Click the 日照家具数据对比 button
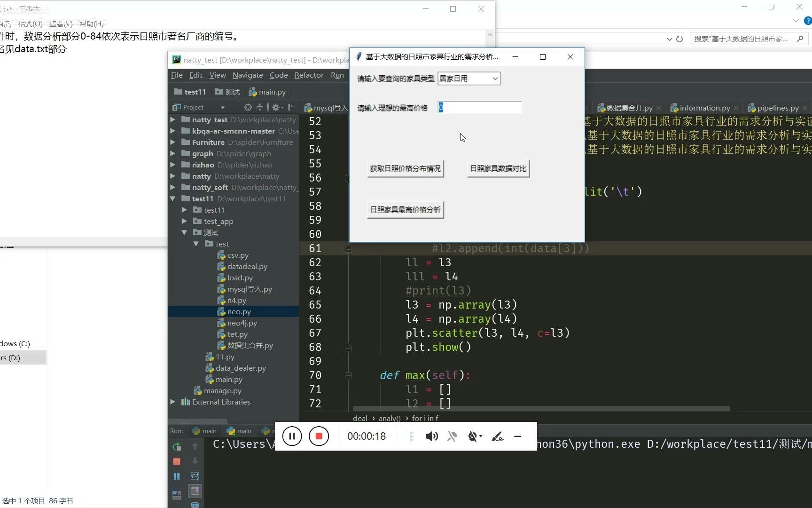 [497, 168]
